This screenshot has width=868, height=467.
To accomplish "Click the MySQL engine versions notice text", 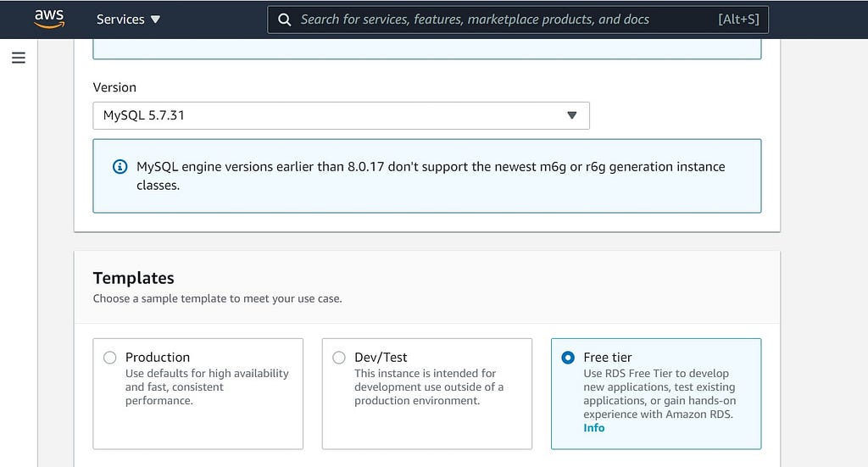I will pyautogui.click(x=431, y=176).
